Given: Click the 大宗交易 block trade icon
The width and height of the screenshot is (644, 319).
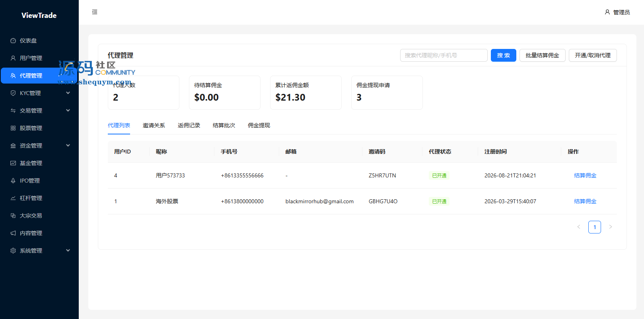Looking at the screenshot, I should 13,216.
